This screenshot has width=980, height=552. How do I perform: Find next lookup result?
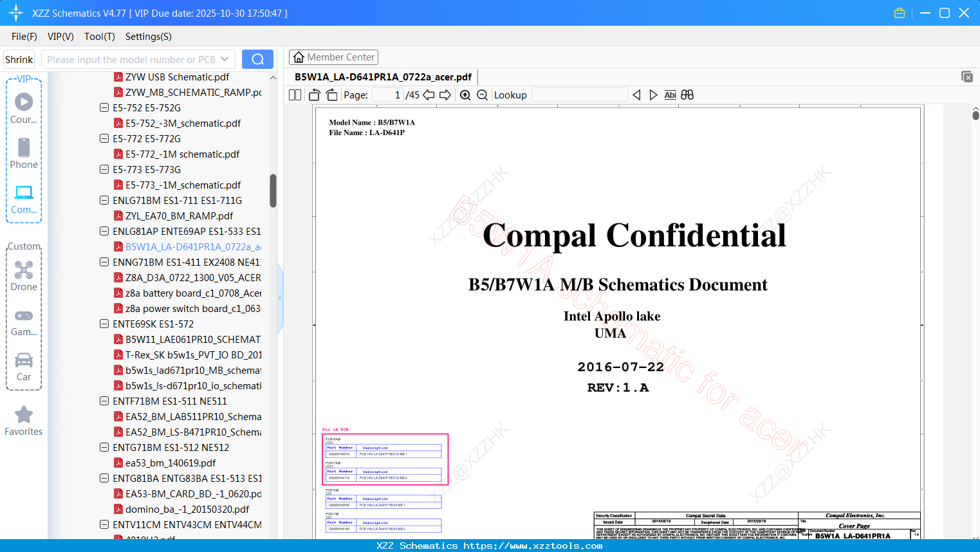[x=653, y=95]
